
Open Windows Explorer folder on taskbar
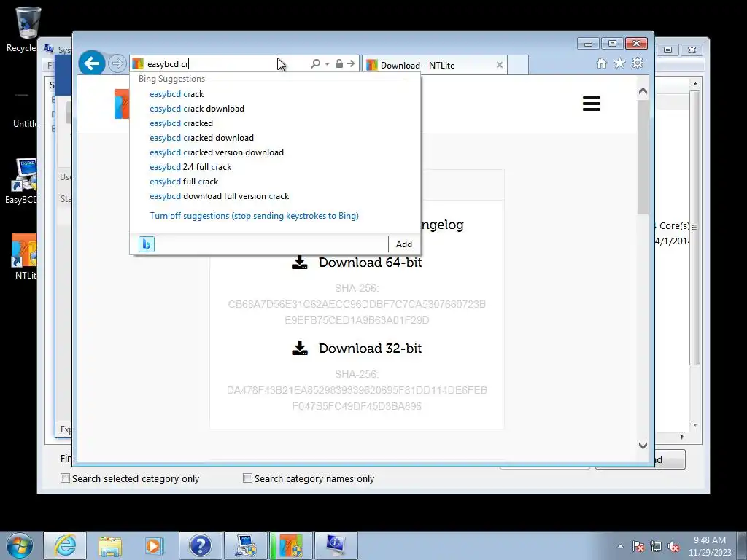(x=110, y=545)
